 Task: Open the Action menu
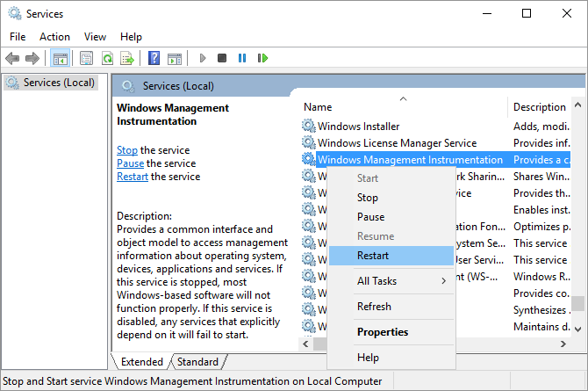[54, 37]
